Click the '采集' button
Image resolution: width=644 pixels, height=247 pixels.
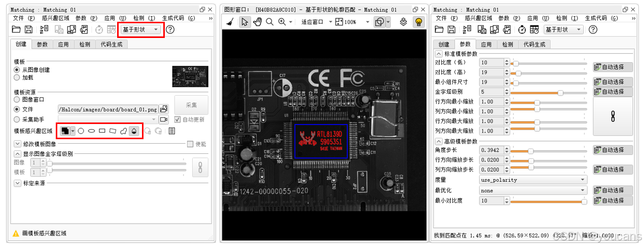191,105
